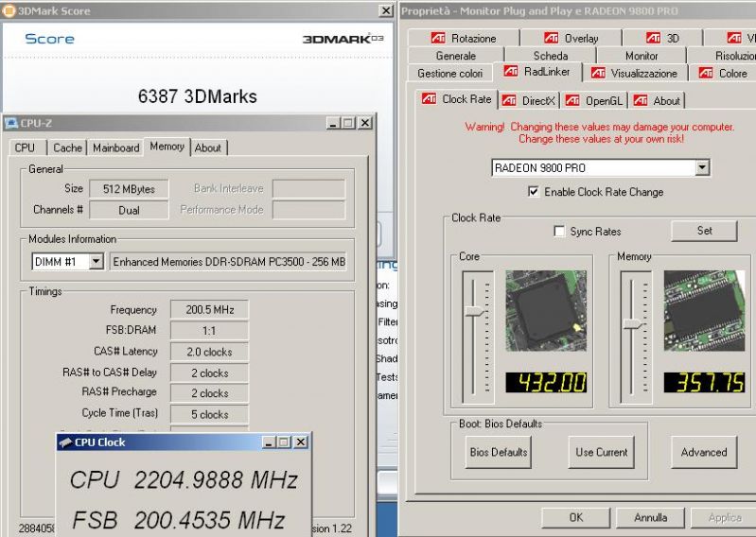Open the Overlay tab
This screenshot has height=537, width=756.
pos(571,38)
